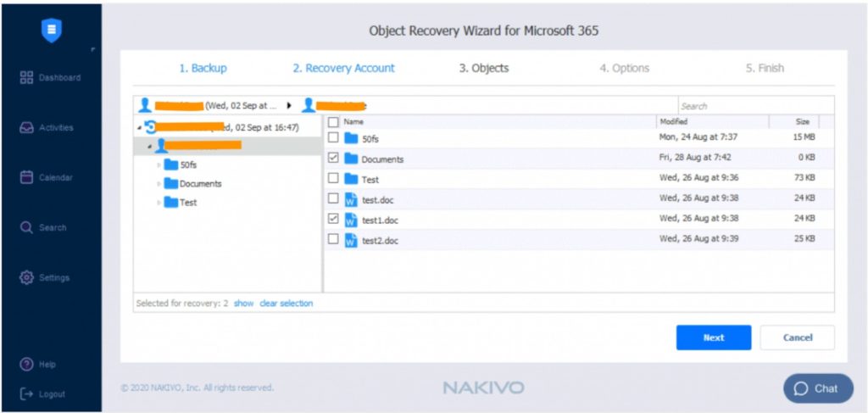This screenshot has width=868, height=413.
Task: Open the Dashboard grid icon
Action: pyautogui.click(x=26, y=77)
